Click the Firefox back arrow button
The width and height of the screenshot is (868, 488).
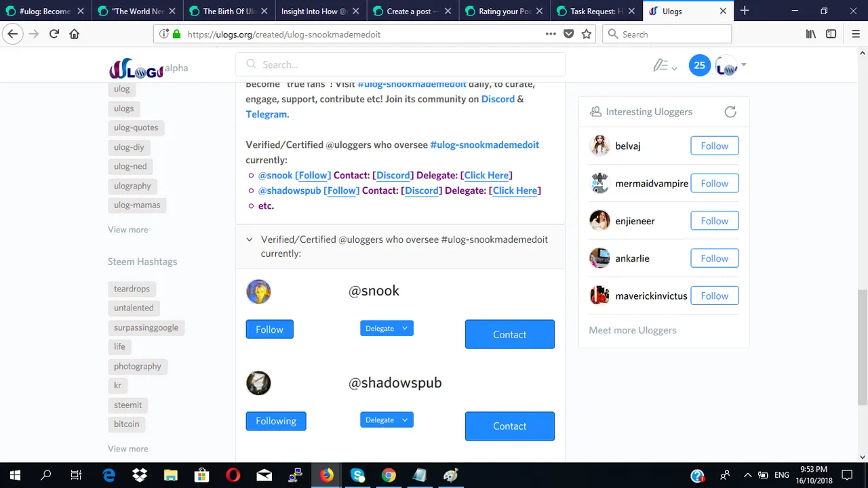pos(13,34)
